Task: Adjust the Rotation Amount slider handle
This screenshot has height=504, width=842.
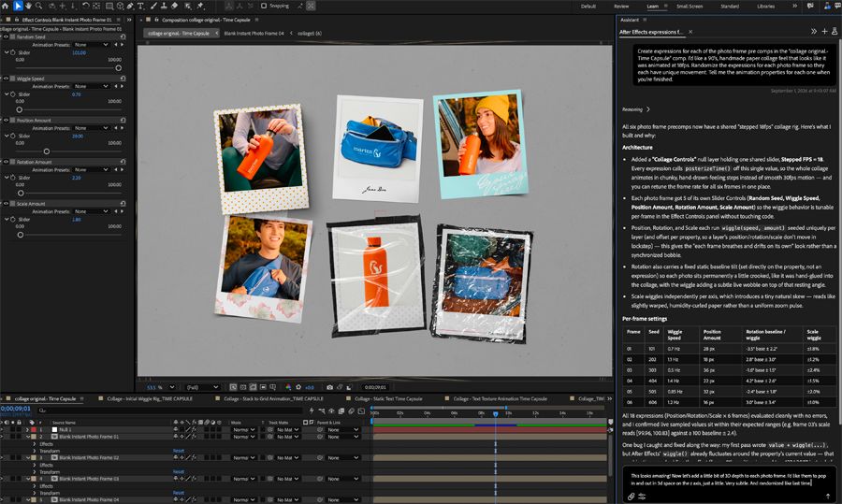Action: pos(21,194)
